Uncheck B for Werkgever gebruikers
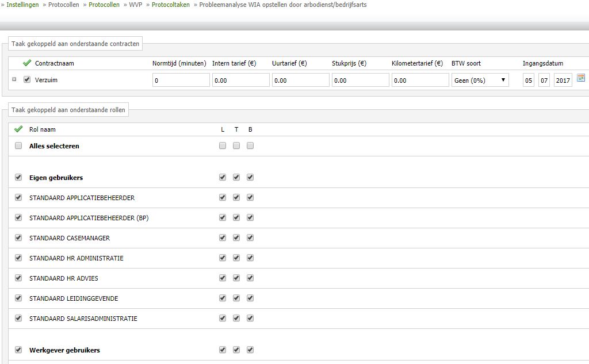This screenshot has width=589, height=364. [250, 350]
